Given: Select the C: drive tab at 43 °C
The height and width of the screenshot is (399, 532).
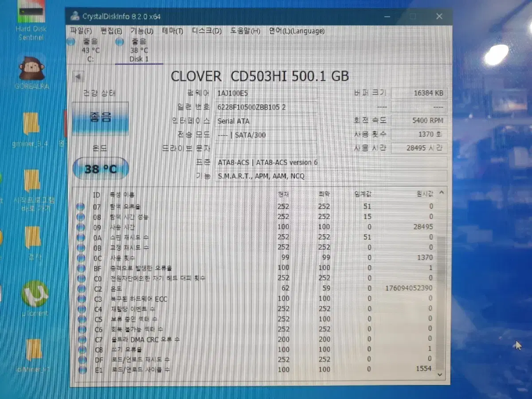Looking at the screenshot, I should pyautogui.click(x=90, y=50).
